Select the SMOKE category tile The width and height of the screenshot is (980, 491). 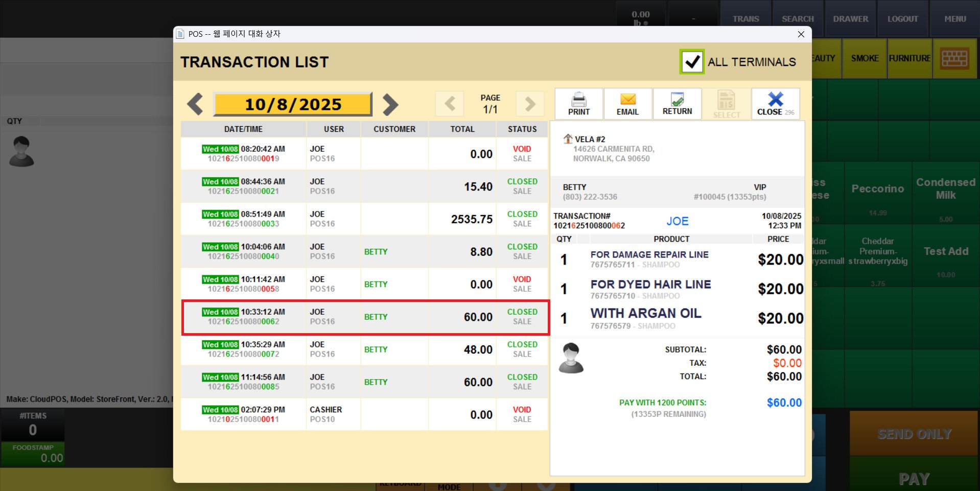point(865,59)
